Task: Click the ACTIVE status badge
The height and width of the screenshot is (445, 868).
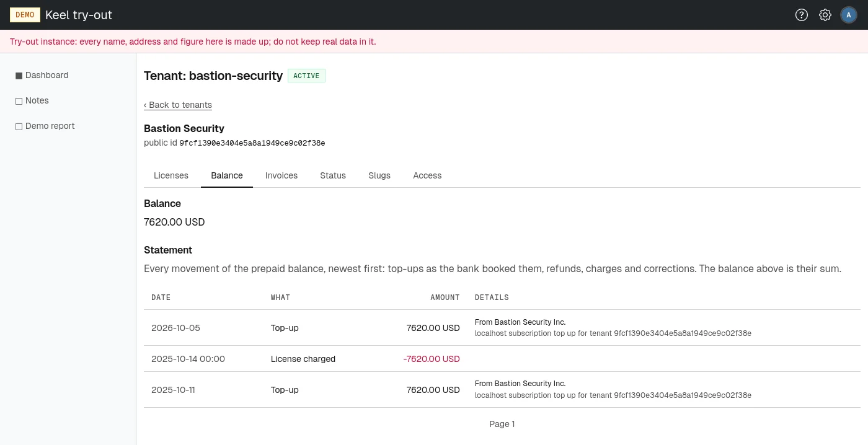Action: [306, 76]
